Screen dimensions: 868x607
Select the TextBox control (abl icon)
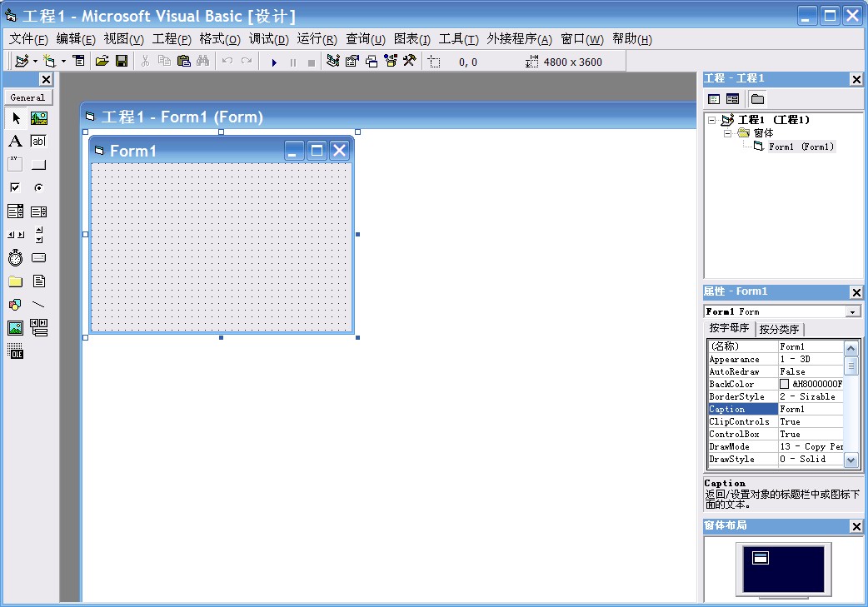(39, 141)
